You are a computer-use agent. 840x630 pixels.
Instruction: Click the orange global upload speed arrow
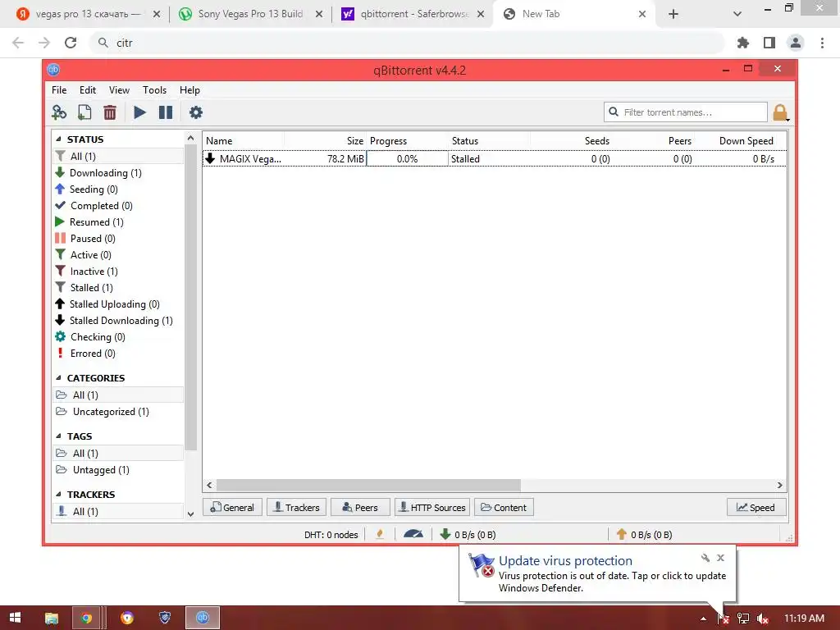coord(622,534)
